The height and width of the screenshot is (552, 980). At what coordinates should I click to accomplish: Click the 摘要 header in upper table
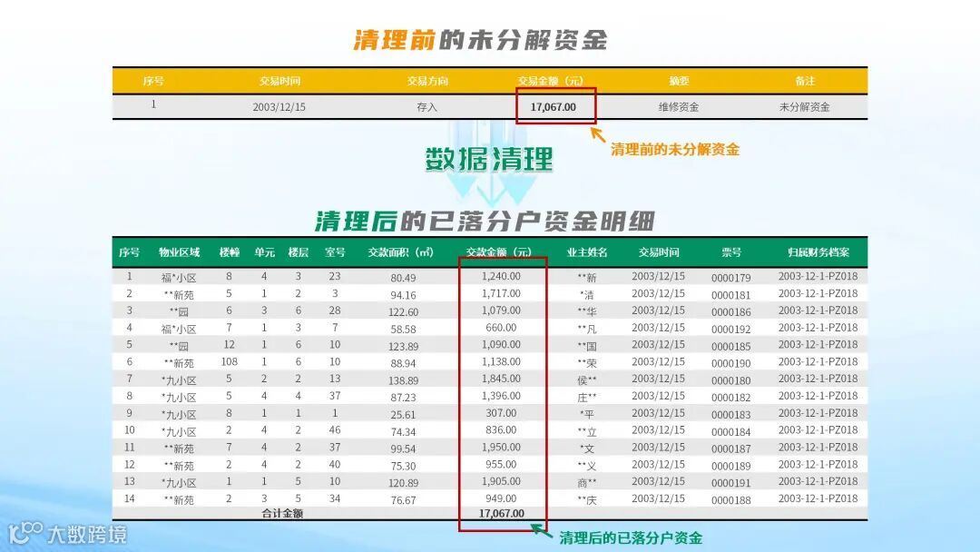[679, 81]
